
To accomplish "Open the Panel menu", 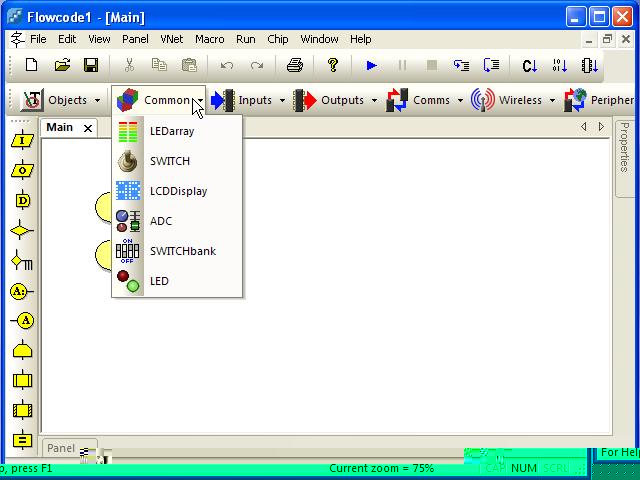I will (135, 39).
